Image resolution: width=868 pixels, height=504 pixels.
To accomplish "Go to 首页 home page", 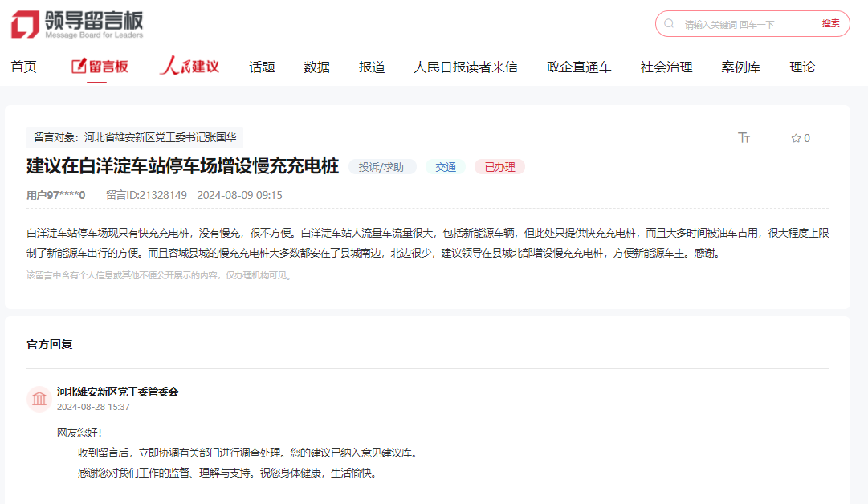I will tap(24, 67).
